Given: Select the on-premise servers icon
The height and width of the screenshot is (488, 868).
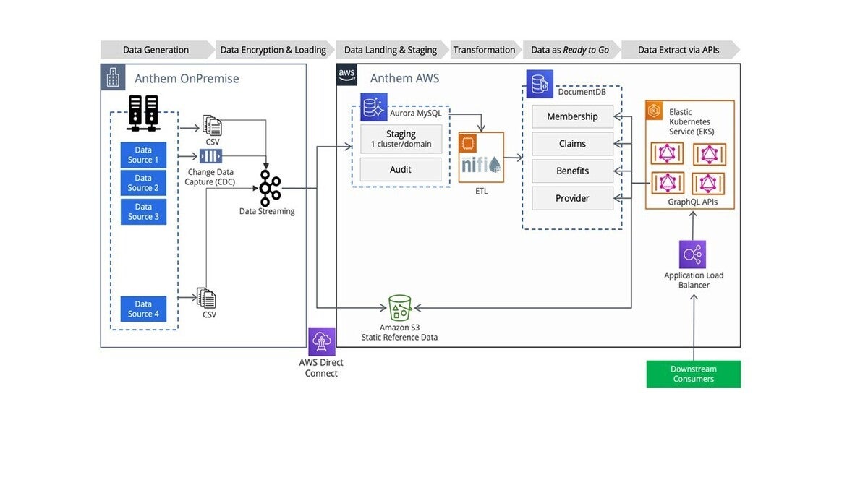Looking at the screenshot, I should click(x=142, y=114).
